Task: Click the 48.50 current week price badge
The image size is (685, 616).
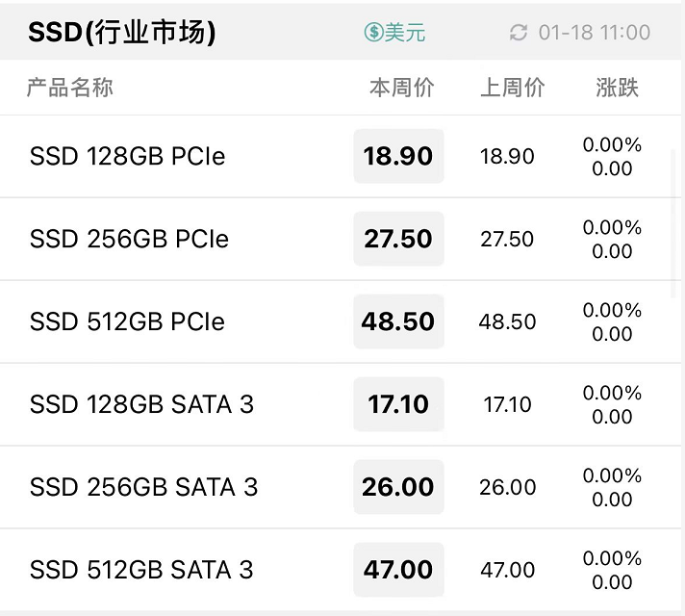Action: pos(398,321)
